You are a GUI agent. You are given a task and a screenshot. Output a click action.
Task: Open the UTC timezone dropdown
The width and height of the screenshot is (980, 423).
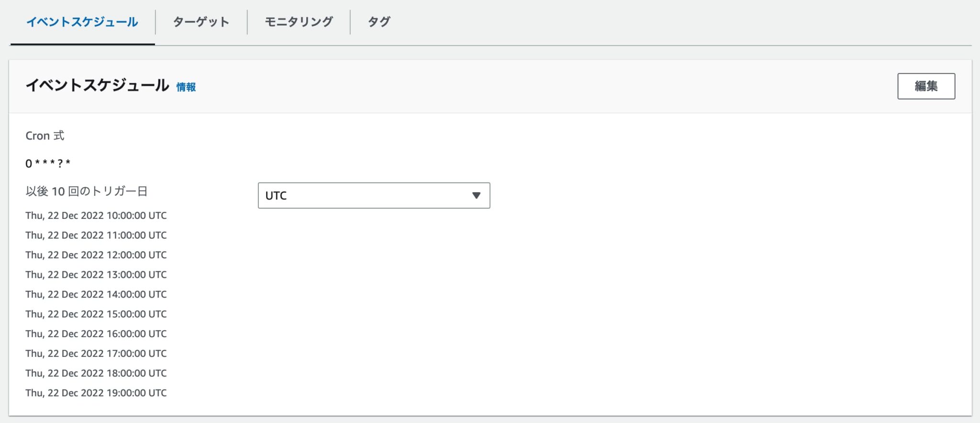click(373, 195)
